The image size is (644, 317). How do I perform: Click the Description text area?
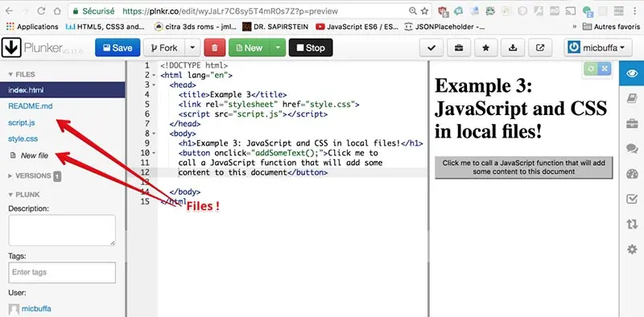(62, 230)
